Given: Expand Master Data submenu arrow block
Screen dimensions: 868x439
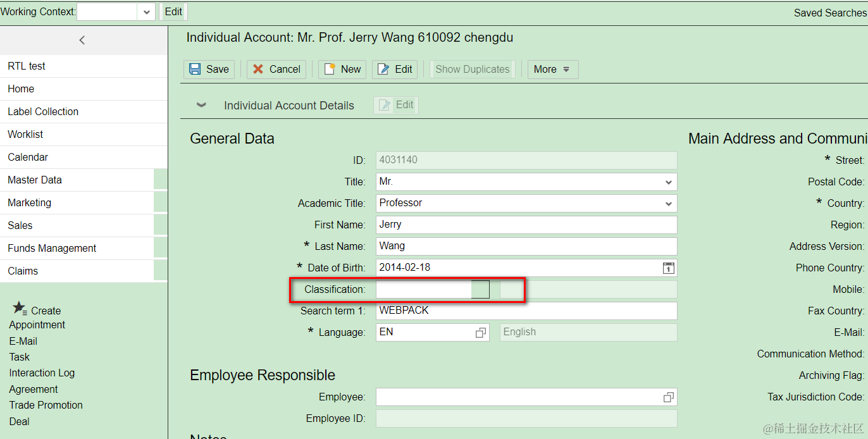Looking at the screenshot, I should pos(161,180).
